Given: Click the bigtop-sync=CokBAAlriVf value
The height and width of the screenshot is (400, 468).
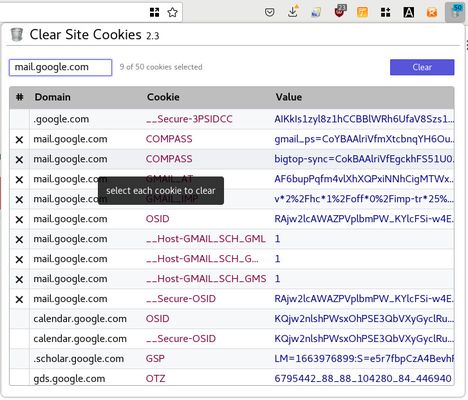Looking at the screenshot, I should (364, 159).
